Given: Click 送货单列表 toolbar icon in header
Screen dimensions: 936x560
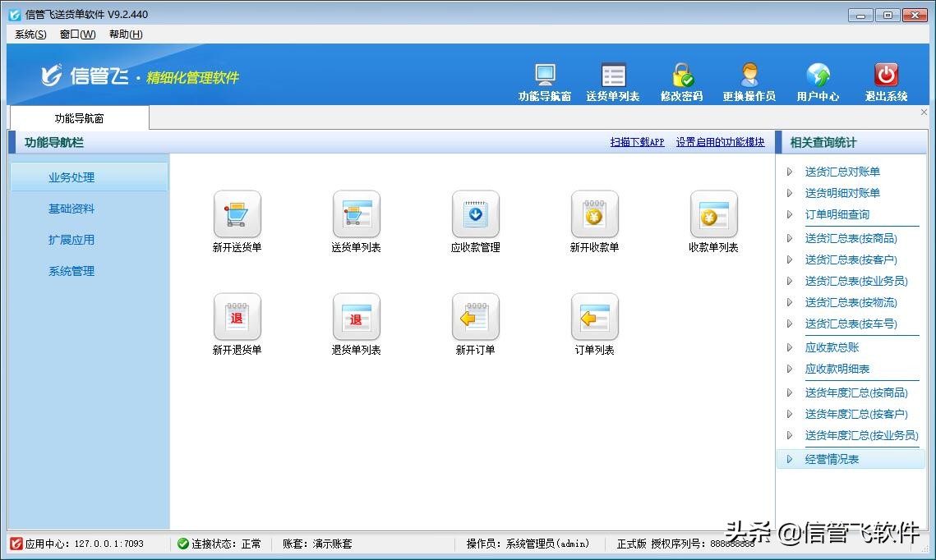Looking at the screenshot, I should [x=613, y=76].
